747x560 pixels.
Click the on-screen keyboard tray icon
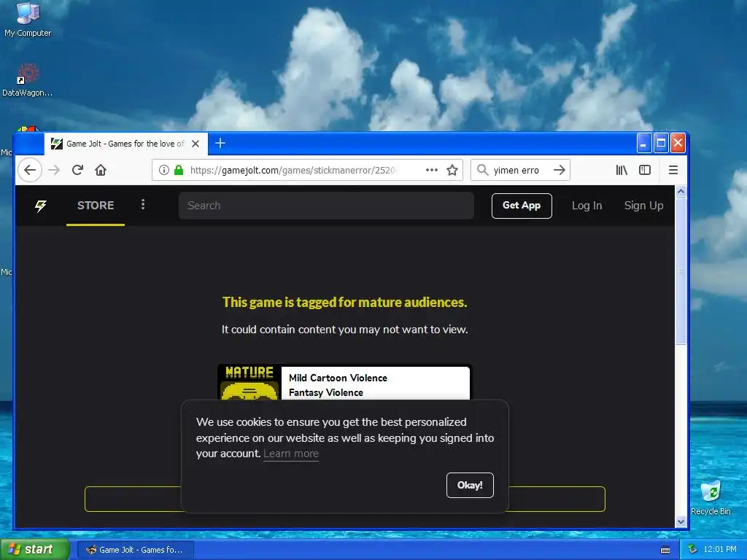pos(665,550)
